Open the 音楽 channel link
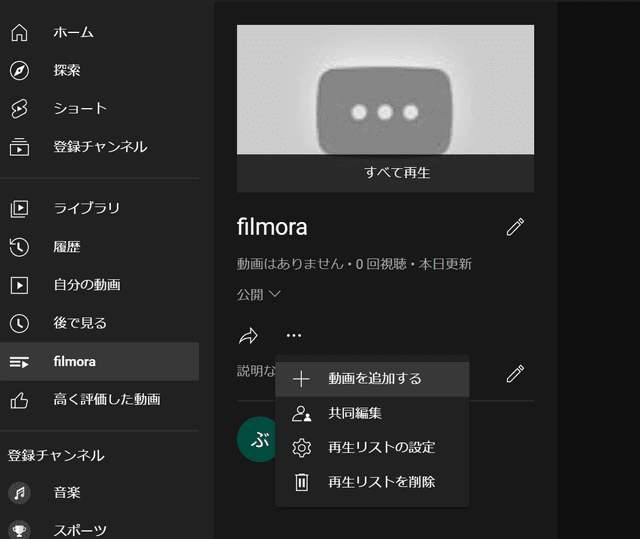Viewport: 640px width, 539px height. (x=100, y=493)
